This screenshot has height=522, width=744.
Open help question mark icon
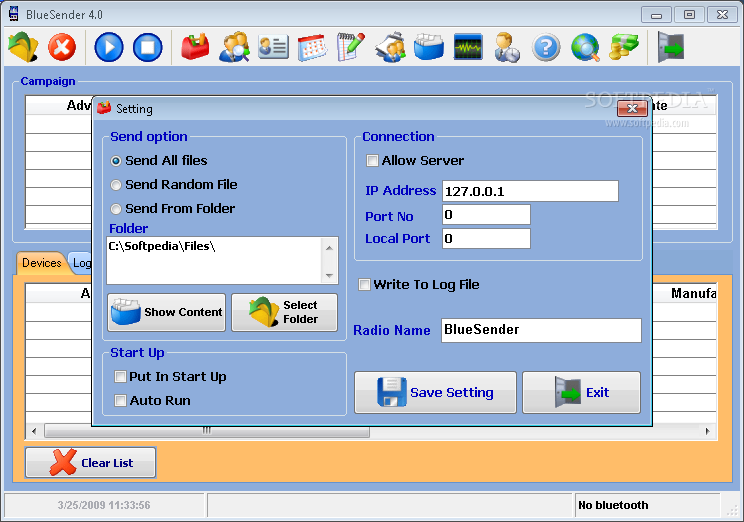(546, 47)
